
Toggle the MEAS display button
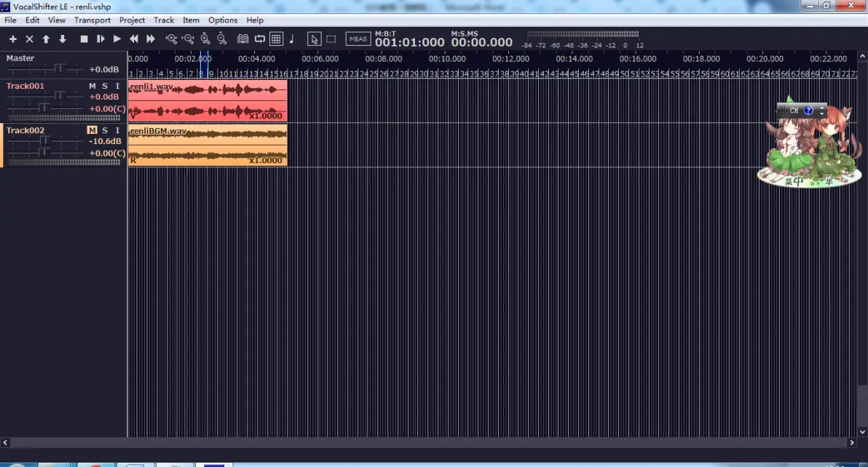click(358, 39)
